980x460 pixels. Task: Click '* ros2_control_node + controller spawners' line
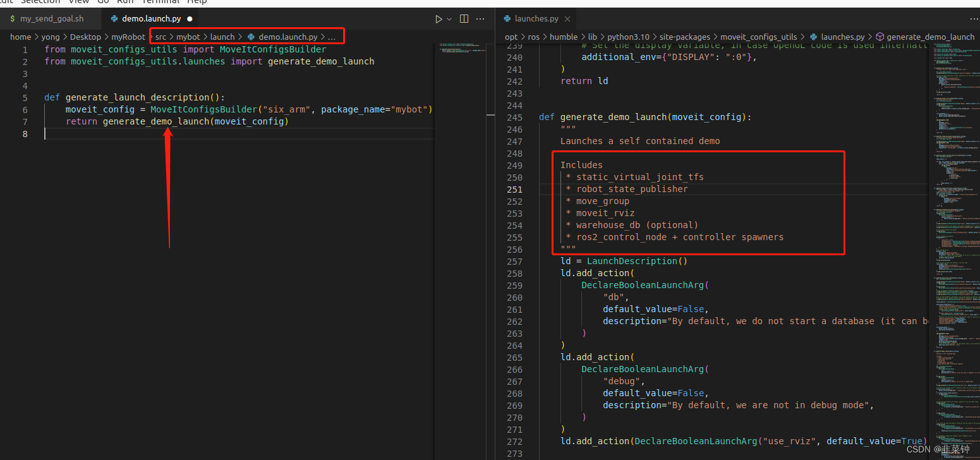(x=675, y=237)
